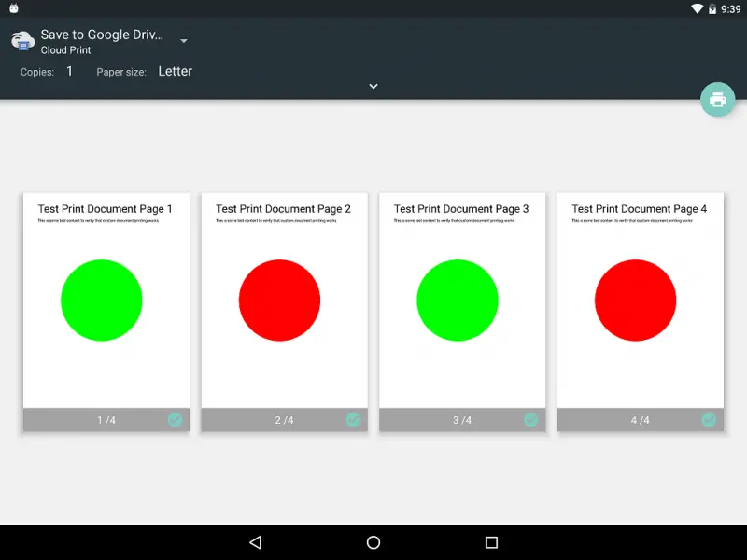Open the Paper size Letter dropdown
This screenshot has width=747, height=560.
[176, 71]
